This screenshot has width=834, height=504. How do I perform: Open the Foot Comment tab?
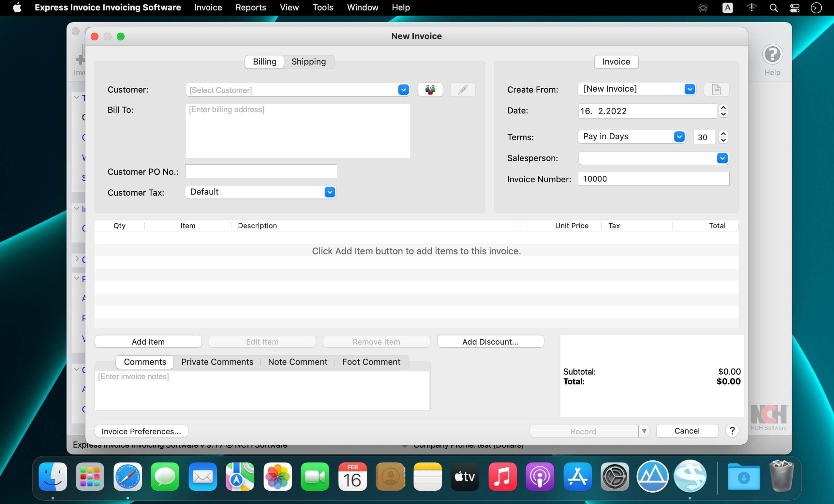pyautogui.click(x=371, y=362)
